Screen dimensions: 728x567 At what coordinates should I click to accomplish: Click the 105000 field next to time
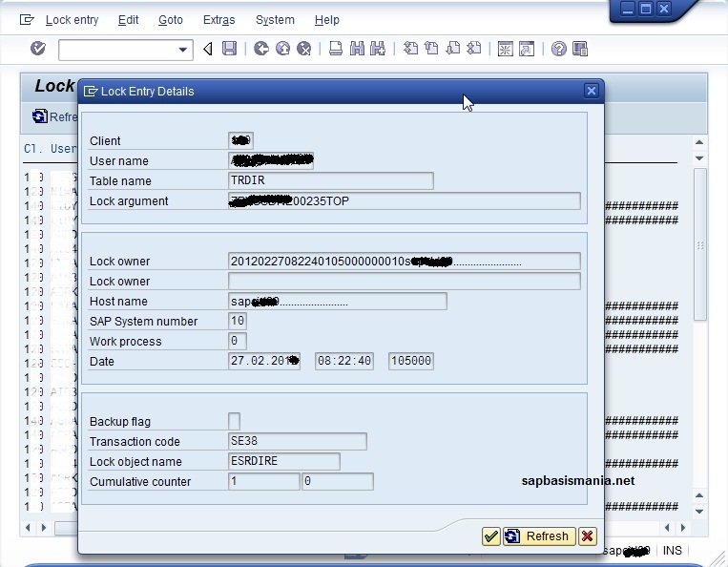coord(411,361)
